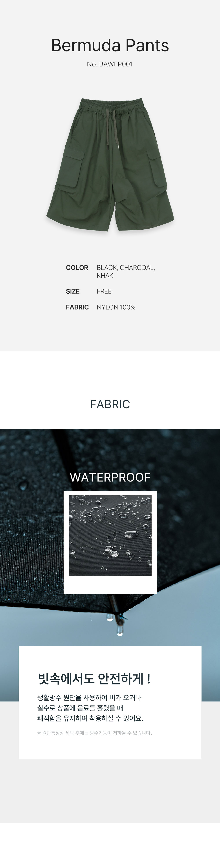Click the BLACK, CHARCOAL, KHAKI color text
The width and height of the screenshot is (220, 868).
pyautogui.click(x=126, y=271)
